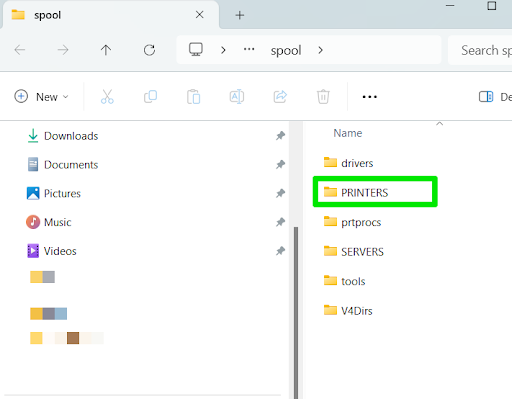Viewport: 512px width, 399px height.
Task: Toggle the Details pane button
Action: [x=495, y=97]
